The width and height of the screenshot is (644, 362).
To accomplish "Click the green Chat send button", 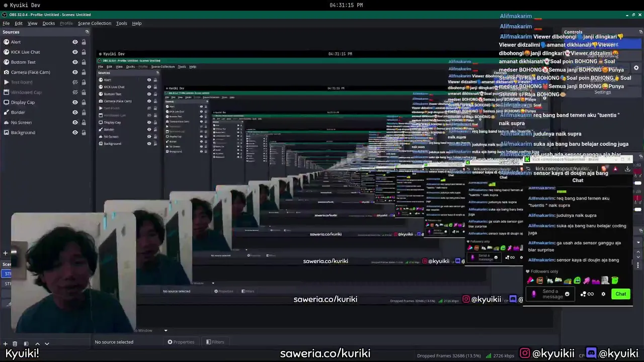I will 620,294.
